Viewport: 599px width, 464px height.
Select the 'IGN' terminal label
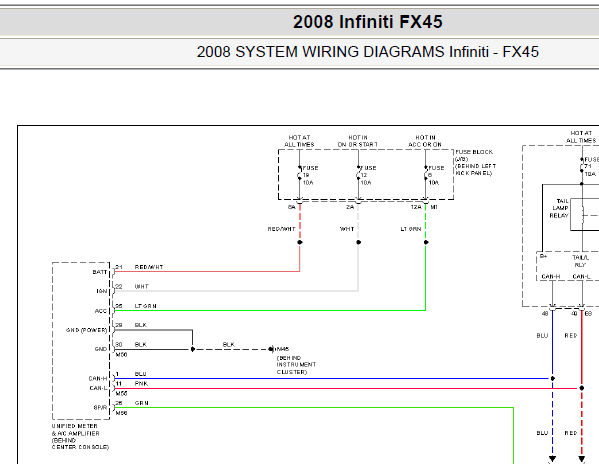102,291
